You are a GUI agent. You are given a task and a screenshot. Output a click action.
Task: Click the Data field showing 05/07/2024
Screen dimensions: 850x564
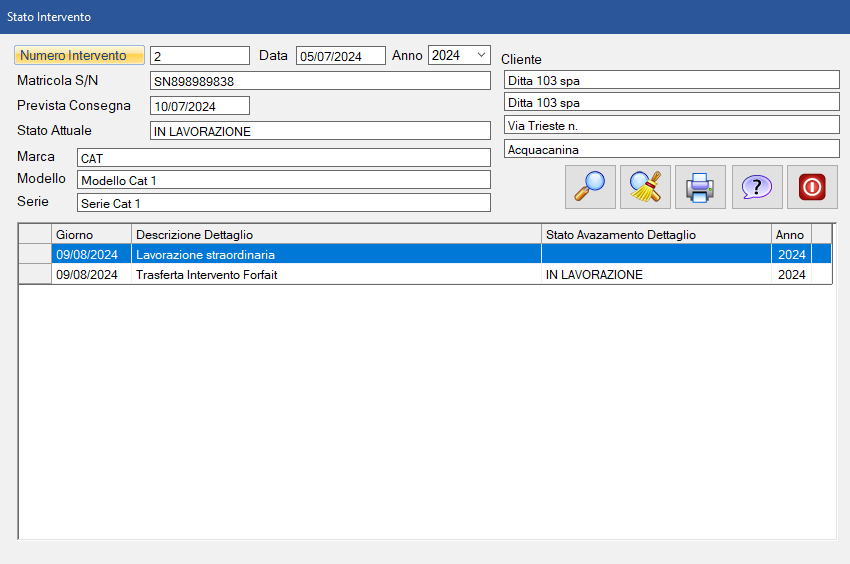click(340, 56)
